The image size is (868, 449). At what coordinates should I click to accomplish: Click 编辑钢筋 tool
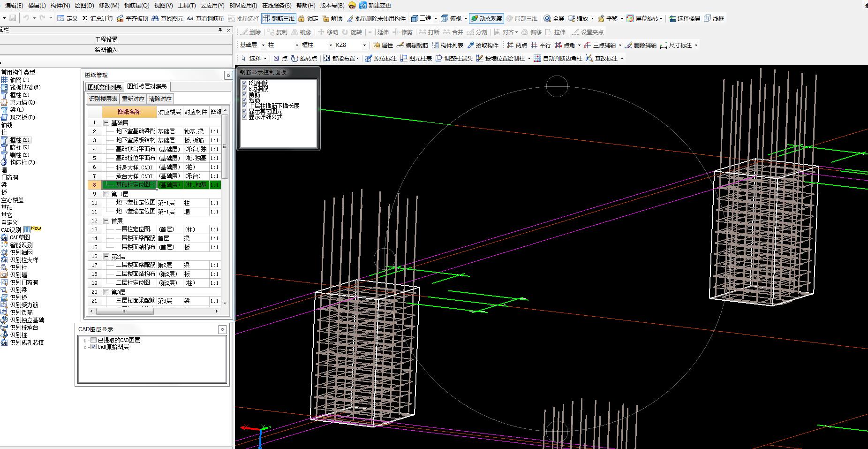[x=412, y=45]
